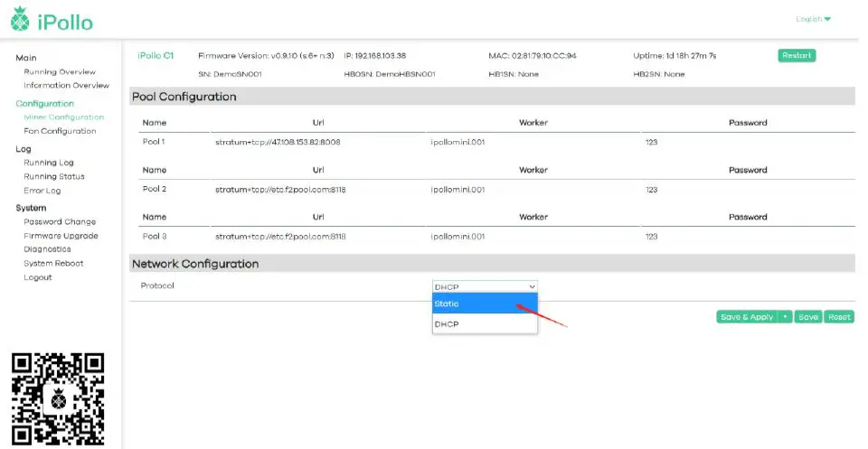Open Fan Configuration page
This screenshot has width=868, height=449.
point(60,131)
